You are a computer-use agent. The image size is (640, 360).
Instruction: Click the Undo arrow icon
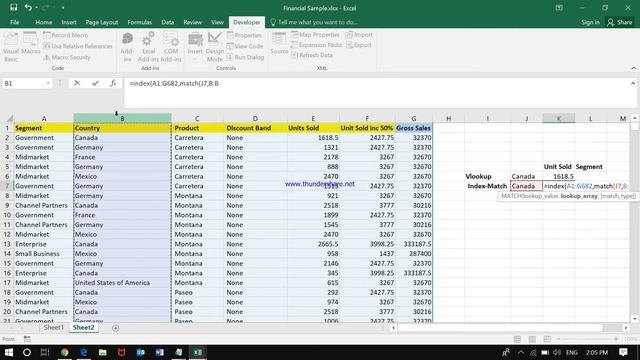28,7
